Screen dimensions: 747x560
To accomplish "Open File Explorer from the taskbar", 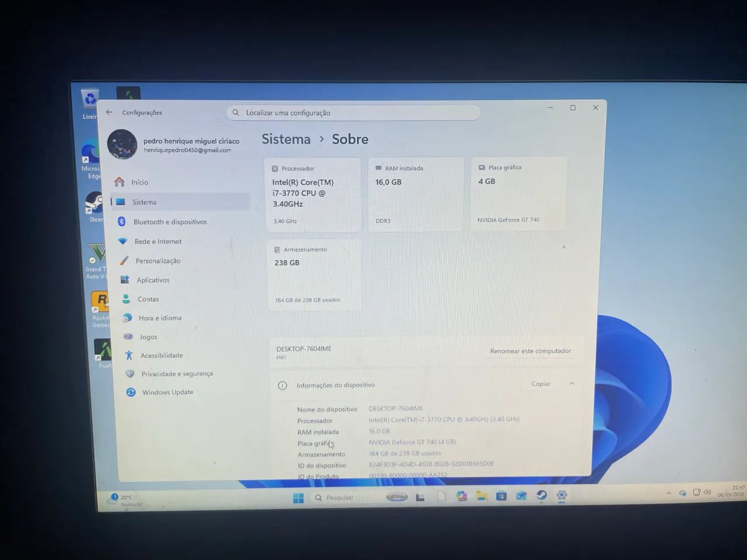I will (481, 496).
